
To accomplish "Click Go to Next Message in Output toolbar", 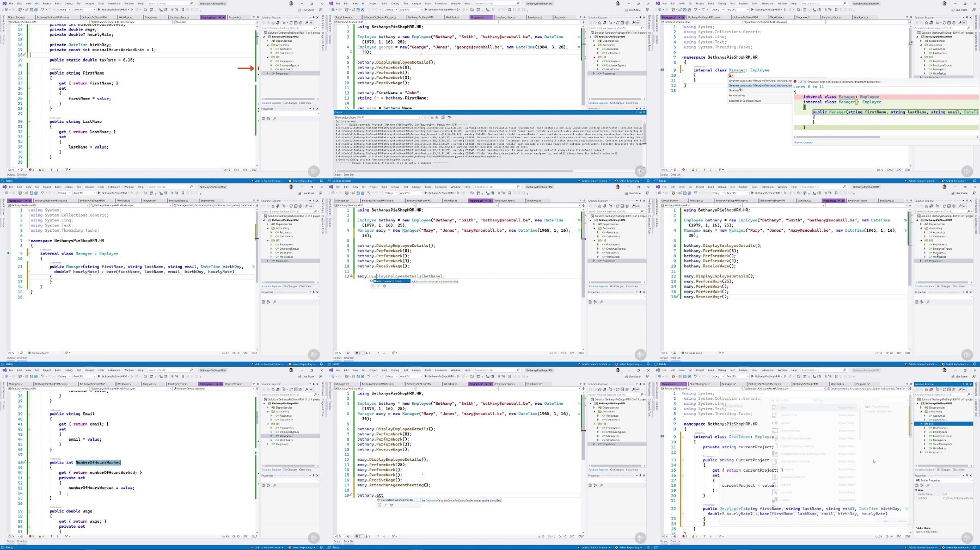I will (437, 117).
